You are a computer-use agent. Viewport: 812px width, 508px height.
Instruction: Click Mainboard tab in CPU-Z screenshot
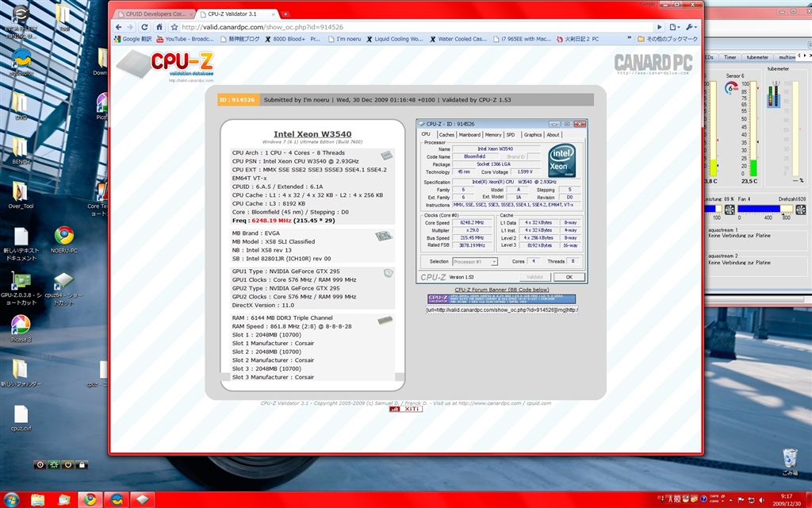469,135
